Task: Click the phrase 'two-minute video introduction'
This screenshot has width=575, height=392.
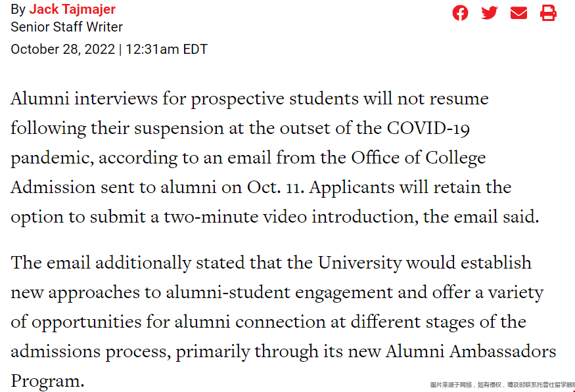Action: (x=289, y=217)
